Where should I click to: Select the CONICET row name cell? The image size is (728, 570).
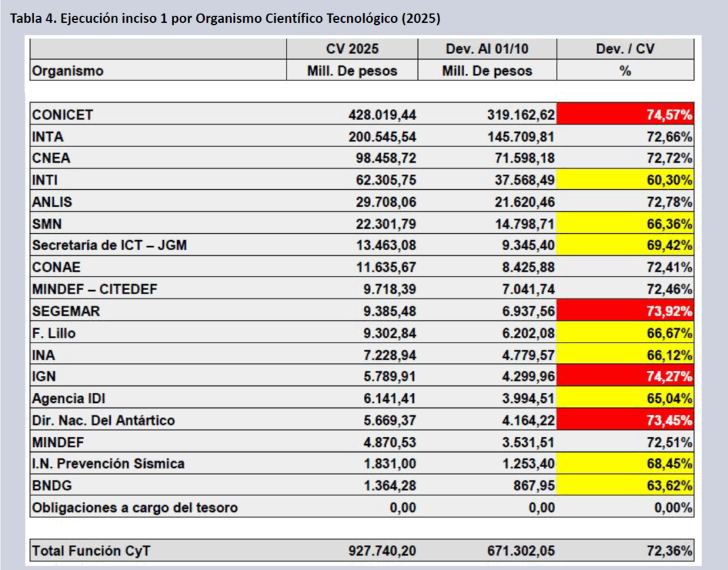pos(63,114)
